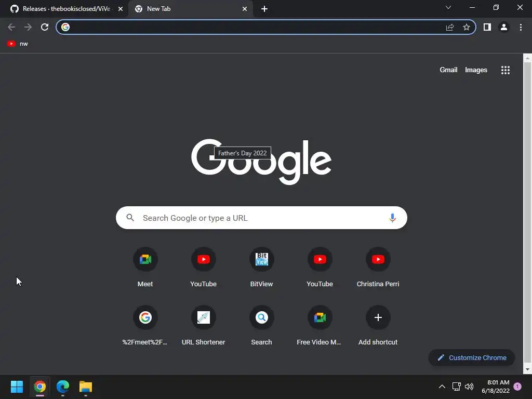532x399 pixels.
Task: Click the page scrollbar down arrow
Action: click(x=527, y=369)
